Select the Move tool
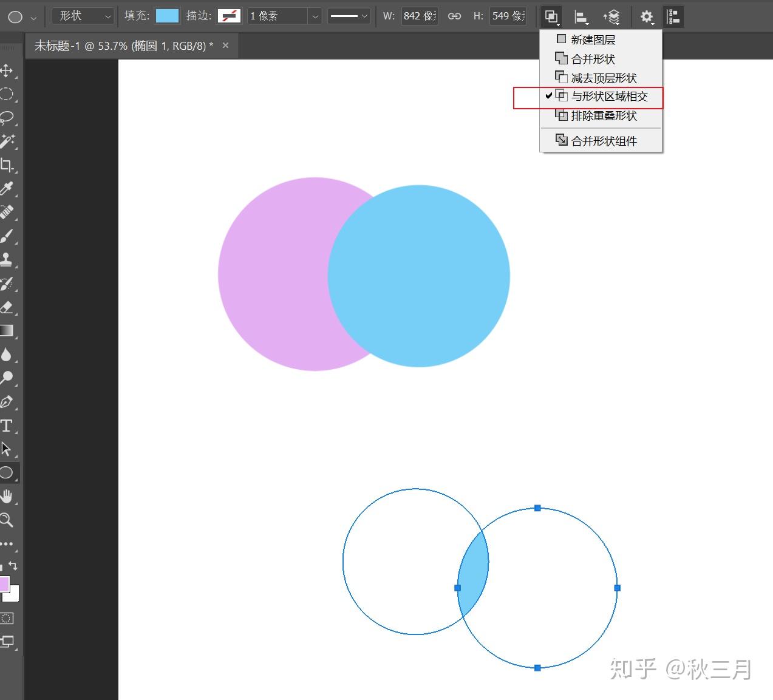The height and width of the screenshot is (700, 773). 7,70
